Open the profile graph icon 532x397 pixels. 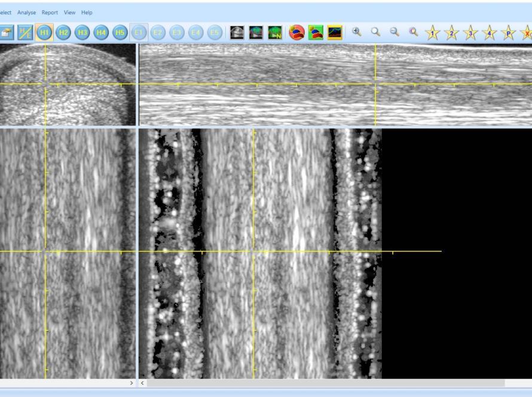pos(335,32)
